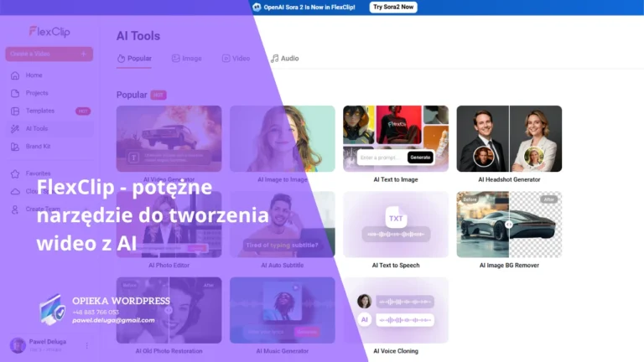The image size is (644, 362).
Task: Click the Create Team person icon
Action: [15, 209]
